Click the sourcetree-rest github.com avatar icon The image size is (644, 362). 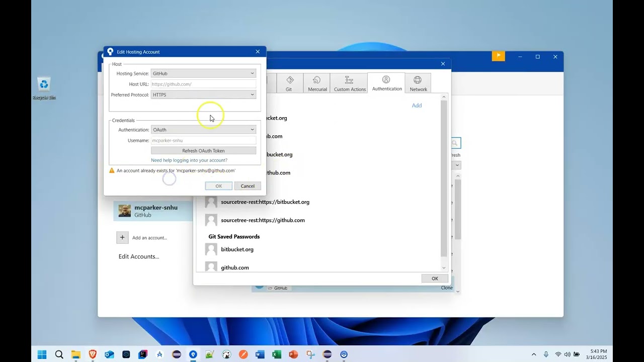click(x=211, y=220)
